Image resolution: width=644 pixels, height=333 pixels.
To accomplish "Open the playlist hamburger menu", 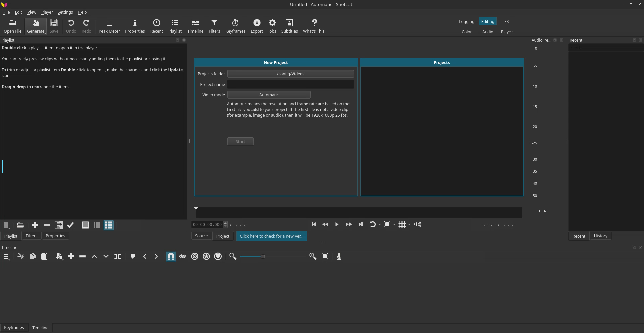I will (x=6, y=225).
